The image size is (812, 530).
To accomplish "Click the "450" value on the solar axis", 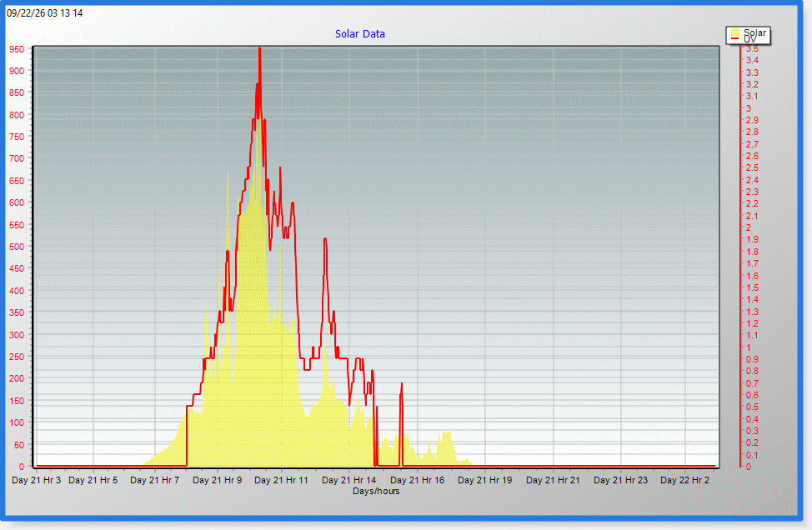I will [17, 268].
